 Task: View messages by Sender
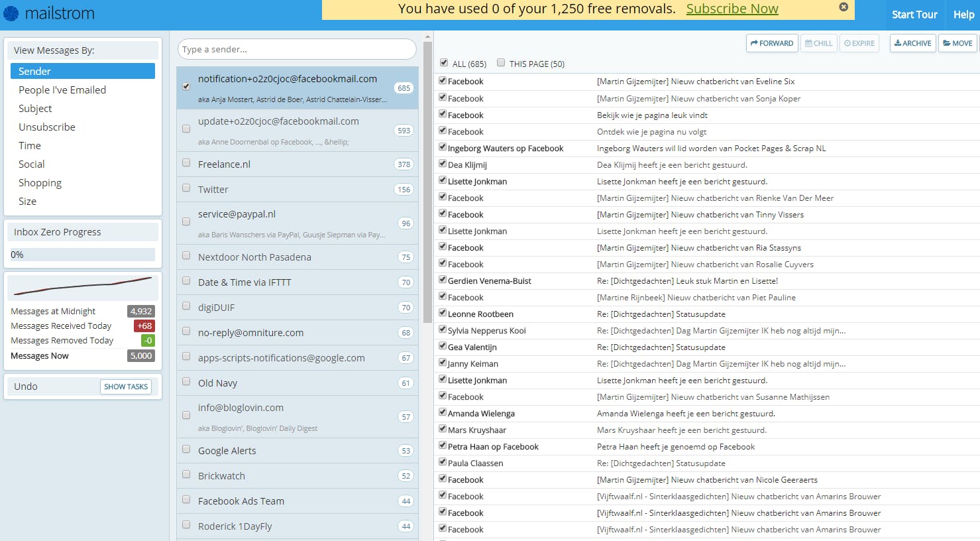point(83,71)
